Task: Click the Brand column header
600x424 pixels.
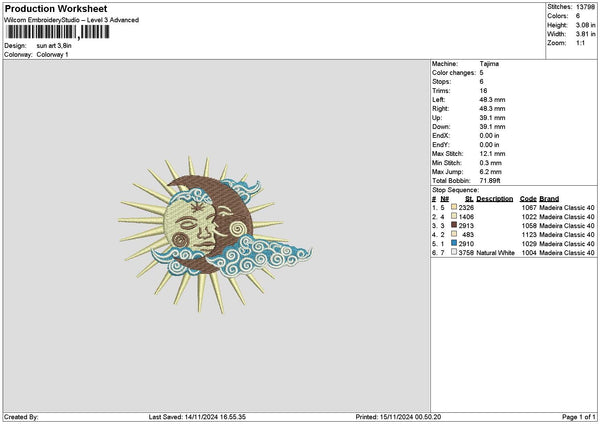Action: tap(552, 198)
